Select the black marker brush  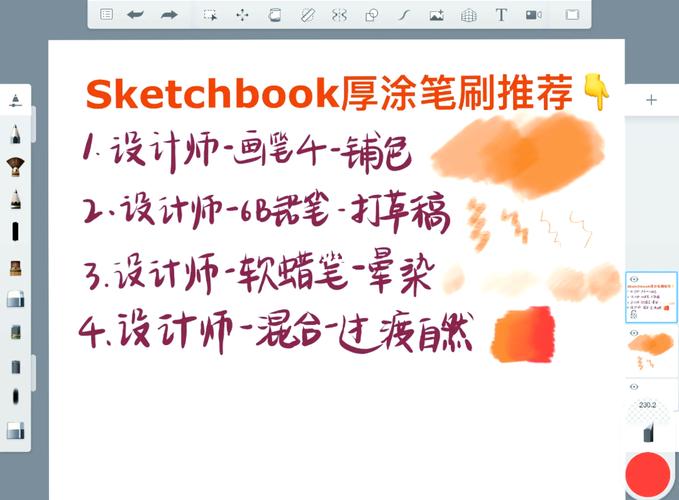click(16, 232)
